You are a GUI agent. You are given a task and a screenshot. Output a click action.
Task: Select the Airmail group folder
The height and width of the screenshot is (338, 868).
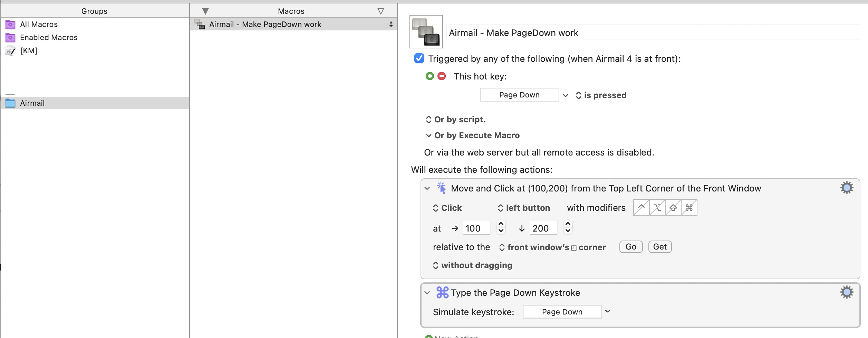[x=95, y=103]
